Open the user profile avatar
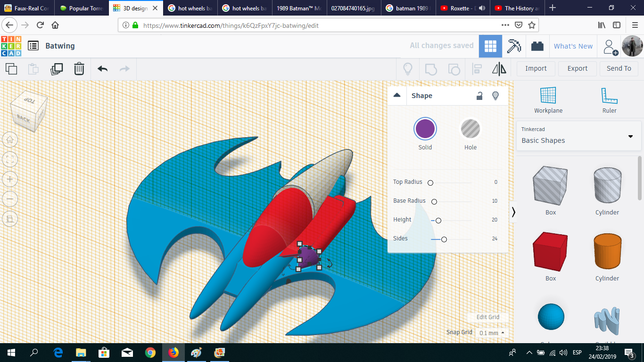 [632, 46]
